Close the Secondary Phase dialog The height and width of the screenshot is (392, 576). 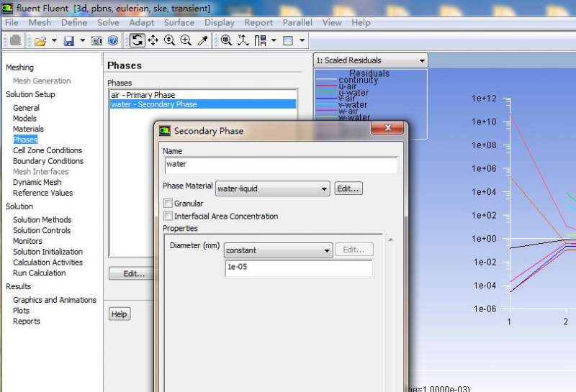coord(387,127)
